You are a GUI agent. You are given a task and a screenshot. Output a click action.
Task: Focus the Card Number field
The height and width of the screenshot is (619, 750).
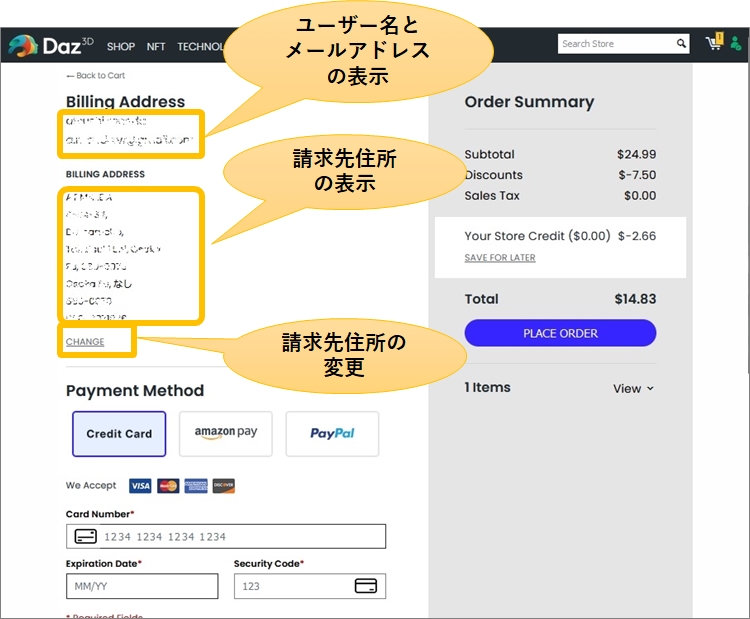point(240,537)
